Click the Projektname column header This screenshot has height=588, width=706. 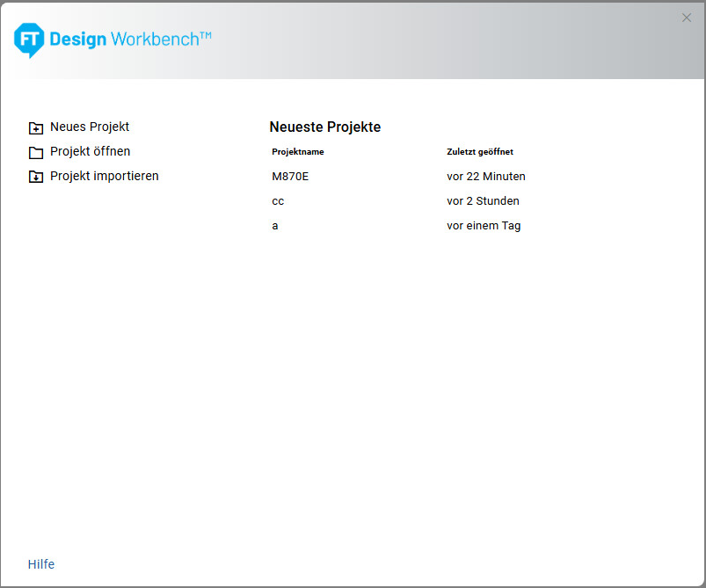(x=298, y=152)
